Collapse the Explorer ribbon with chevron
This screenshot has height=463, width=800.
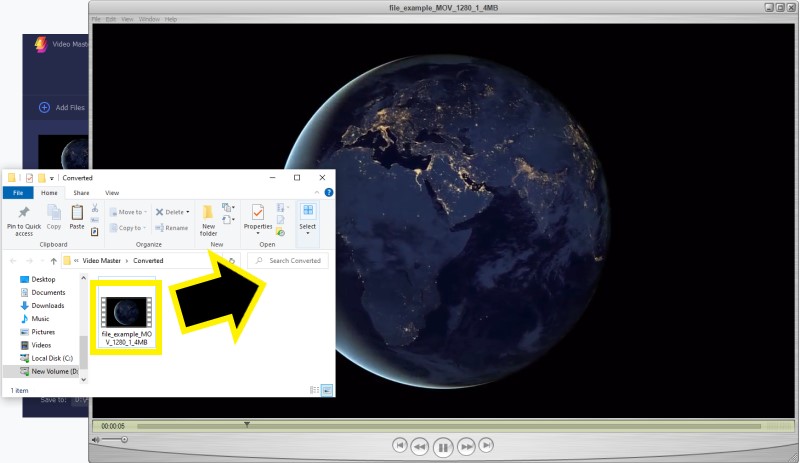click(x=317, y=192)
